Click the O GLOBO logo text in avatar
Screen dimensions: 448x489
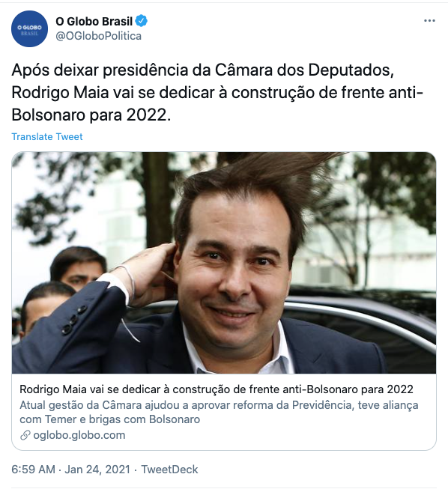click(29, 28)
